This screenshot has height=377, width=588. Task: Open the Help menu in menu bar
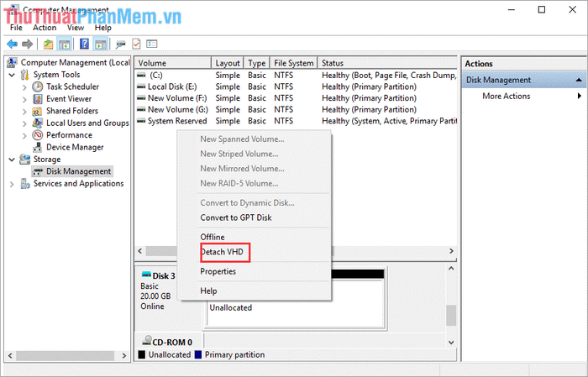coord(102,28)
